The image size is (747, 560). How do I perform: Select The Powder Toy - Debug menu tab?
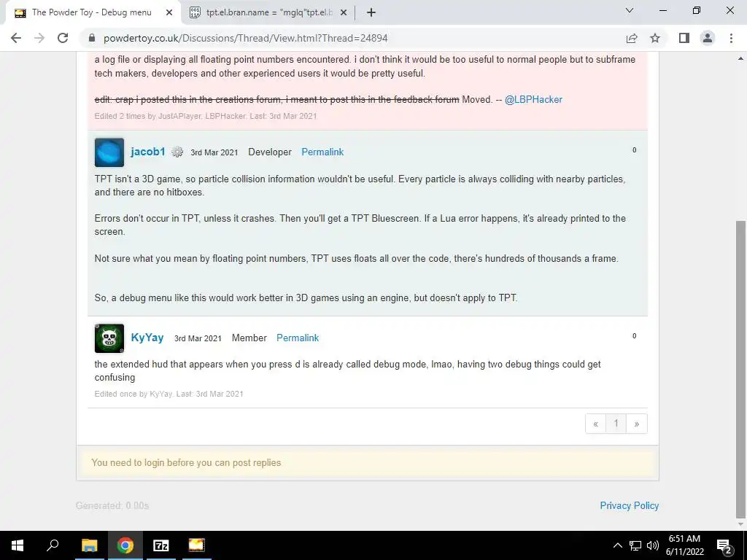tap(93, 12)
